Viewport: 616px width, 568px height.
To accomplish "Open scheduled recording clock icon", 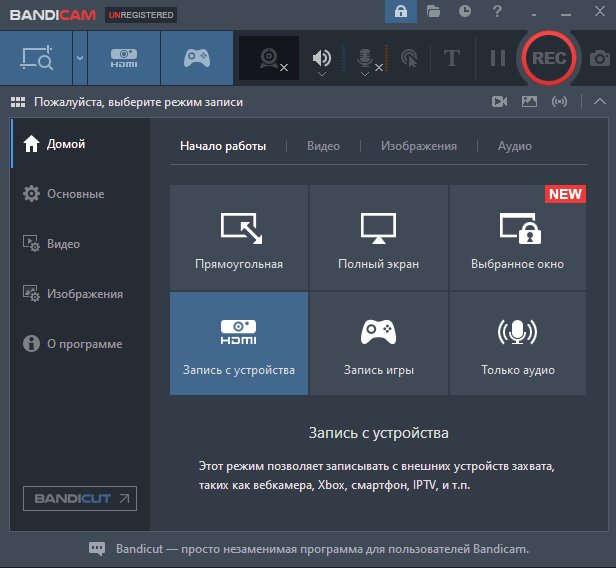I will tap(465, 11).
